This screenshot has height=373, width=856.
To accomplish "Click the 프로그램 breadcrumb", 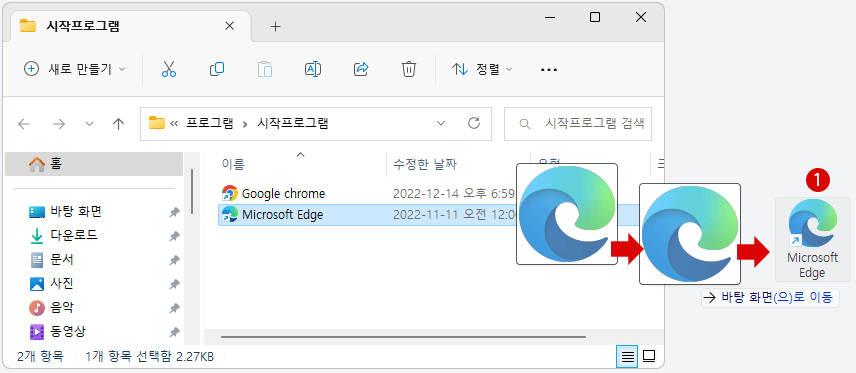I will [x=210, y=123].
